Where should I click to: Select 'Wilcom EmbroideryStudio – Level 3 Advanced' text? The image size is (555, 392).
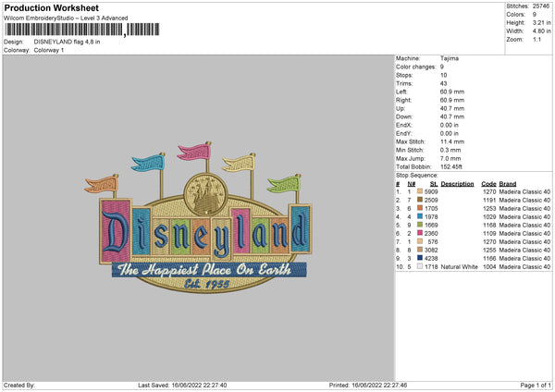[66, 18]
